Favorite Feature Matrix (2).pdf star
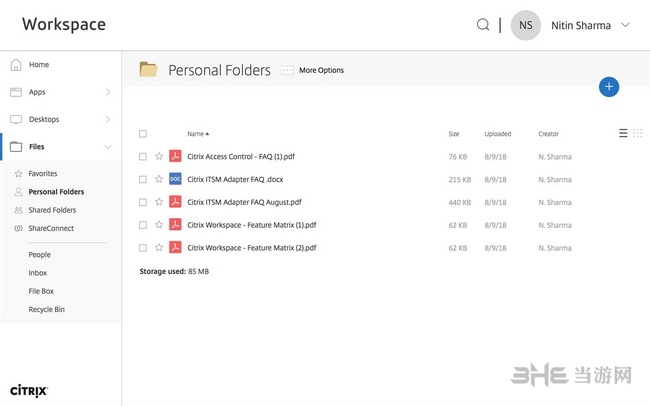 [x=159, y=247]
